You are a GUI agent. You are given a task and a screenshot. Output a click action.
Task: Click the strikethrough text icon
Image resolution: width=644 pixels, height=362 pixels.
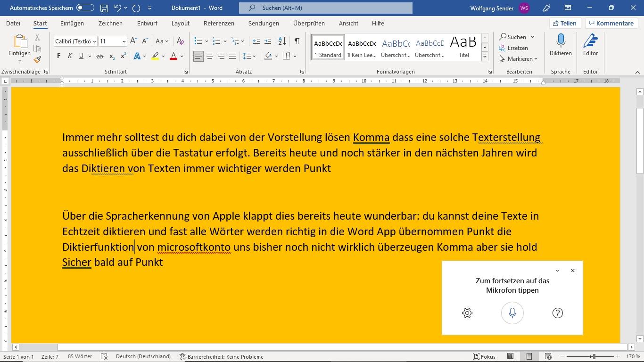[99, 56]
